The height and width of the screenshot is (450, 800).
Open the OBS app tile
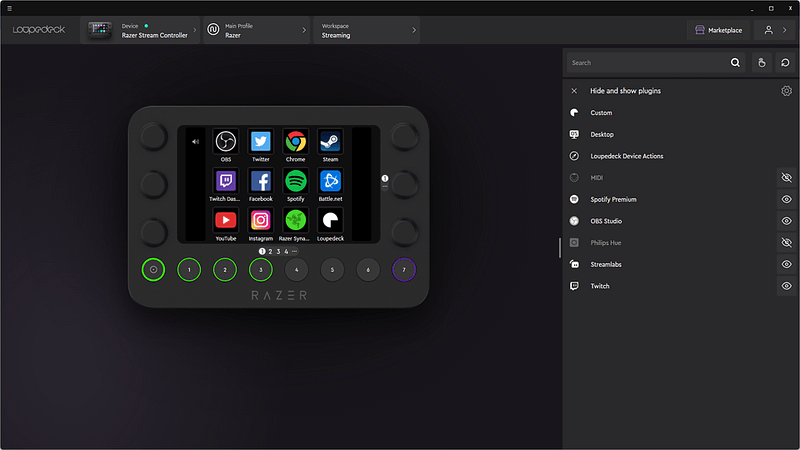226,142
